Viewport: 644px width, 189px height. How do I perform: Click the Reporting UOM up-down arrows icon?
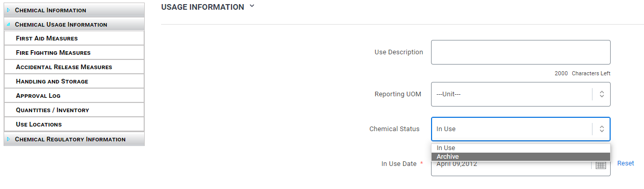(602, 94)
